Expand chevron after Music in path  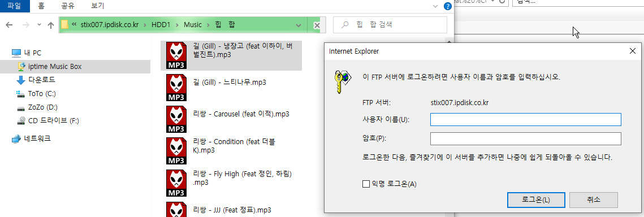coord(209,25)
